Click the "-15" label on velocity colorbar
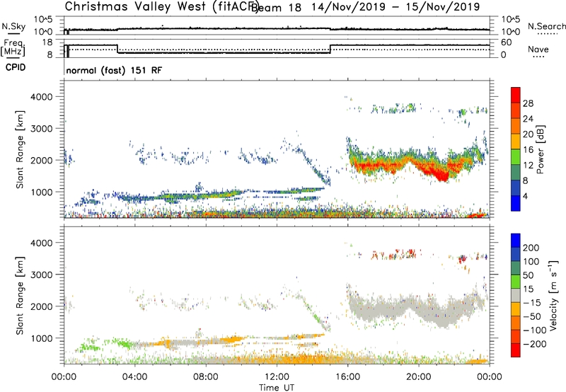 point(532,303)
